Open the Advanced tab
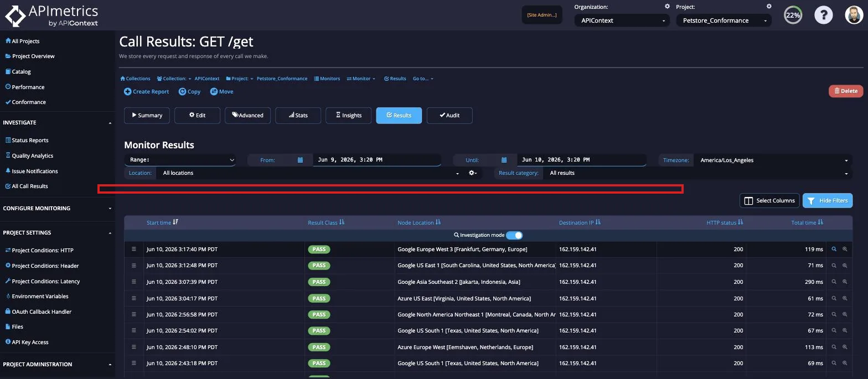The height and width of the screenshot is (379, 868). pyautogui.click(x=247, y=115)
